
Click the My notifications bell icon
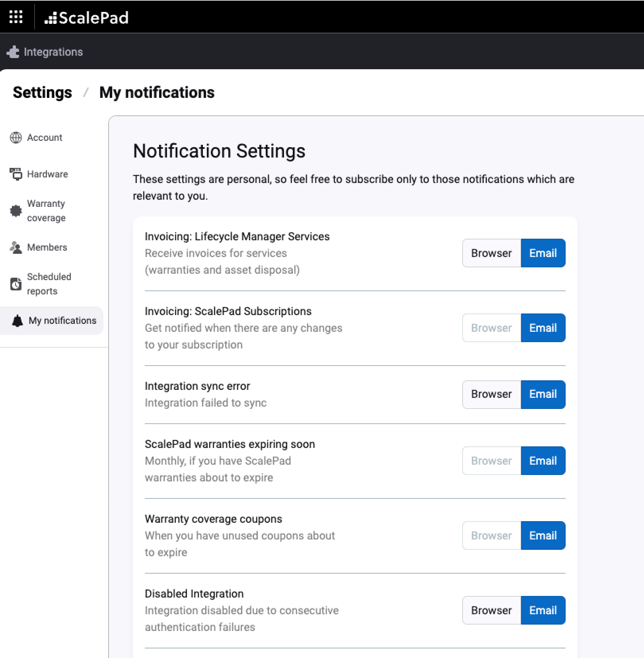click(x=18, y=321)
